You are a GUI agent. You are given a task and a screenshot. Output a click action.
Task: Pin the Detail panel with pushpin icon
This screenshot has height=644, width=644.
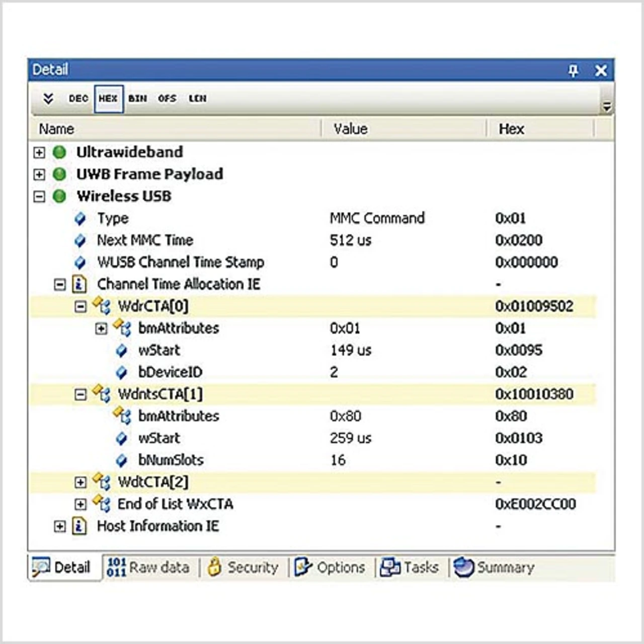(573, 70)
